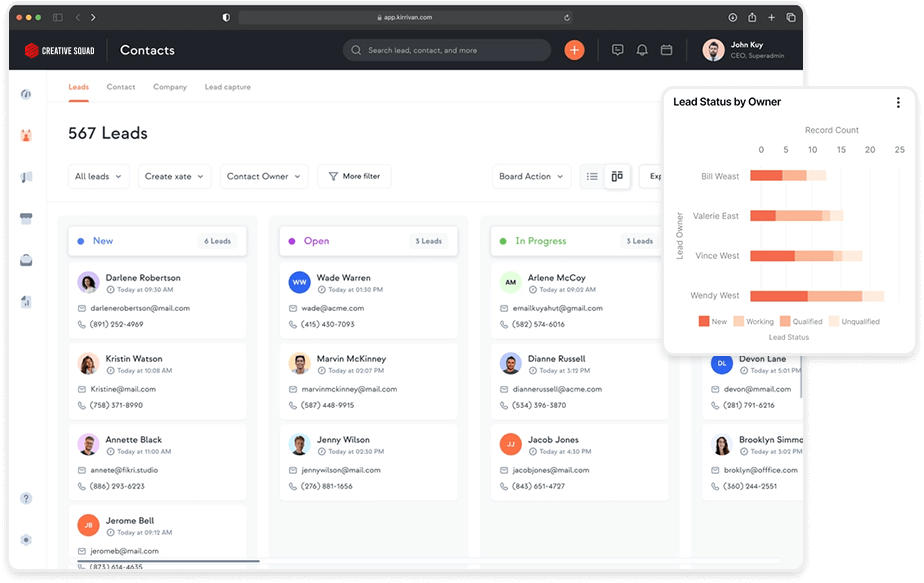Select the Lead capture tab
Viewport: 924px width, 583px height.
(x=227, y=87)
